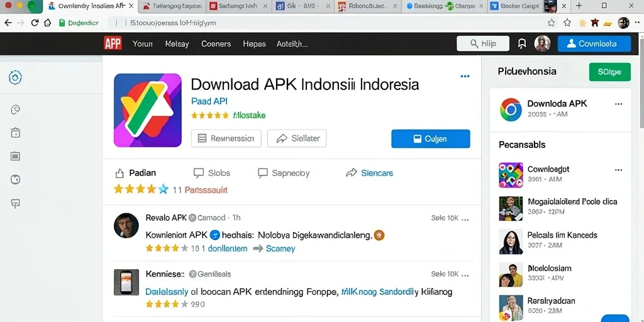Click the Siellater share button
The width and height of the screenshot is (644, 322).
click(297, 138)
